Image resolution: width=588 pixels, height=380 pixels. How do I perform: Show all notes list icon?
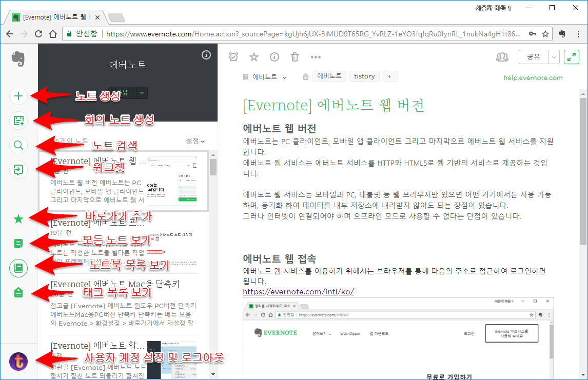tap(18, 244)
